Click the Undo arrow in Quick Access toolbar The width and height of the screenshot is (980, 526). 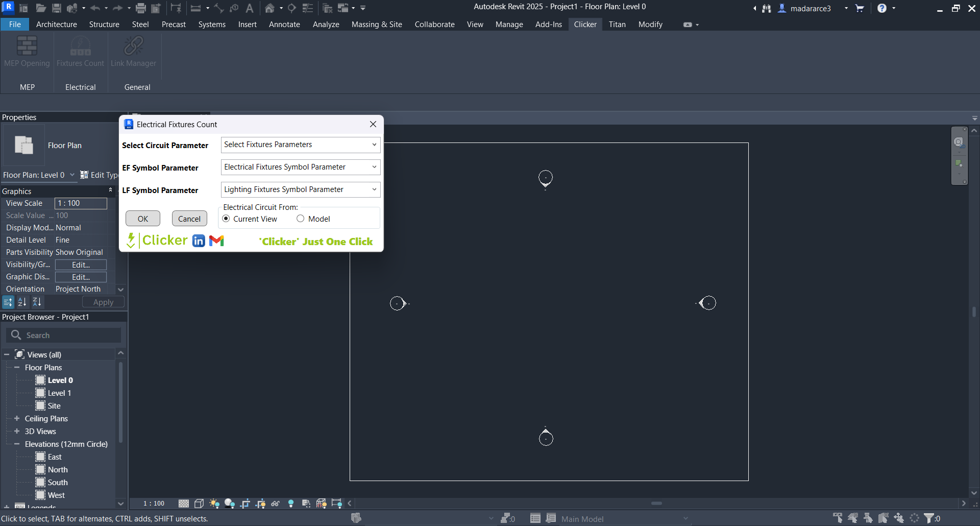click(95, 8)
